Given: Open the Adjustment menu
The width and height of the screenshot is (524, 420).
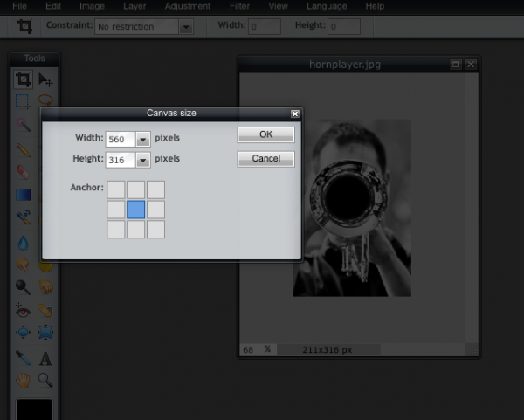Looking at the screenshot, I should pos(186,6).
